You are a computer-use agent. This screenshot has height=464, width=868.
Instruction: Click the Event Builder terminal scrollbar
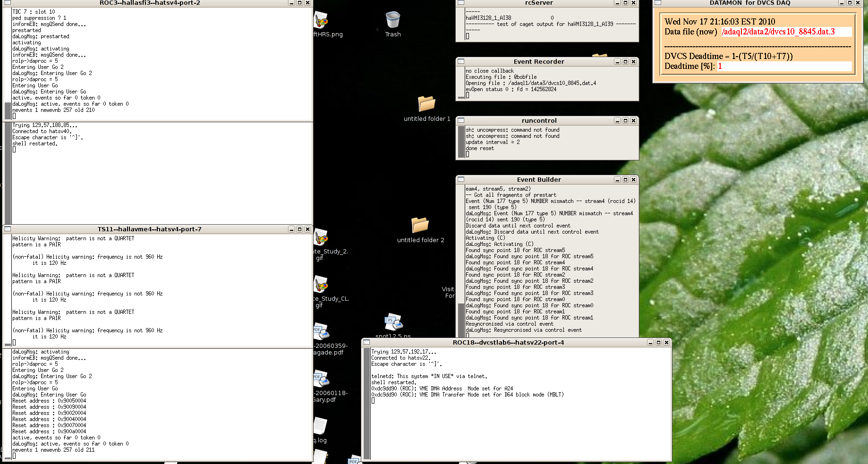[x=461, y=261]
